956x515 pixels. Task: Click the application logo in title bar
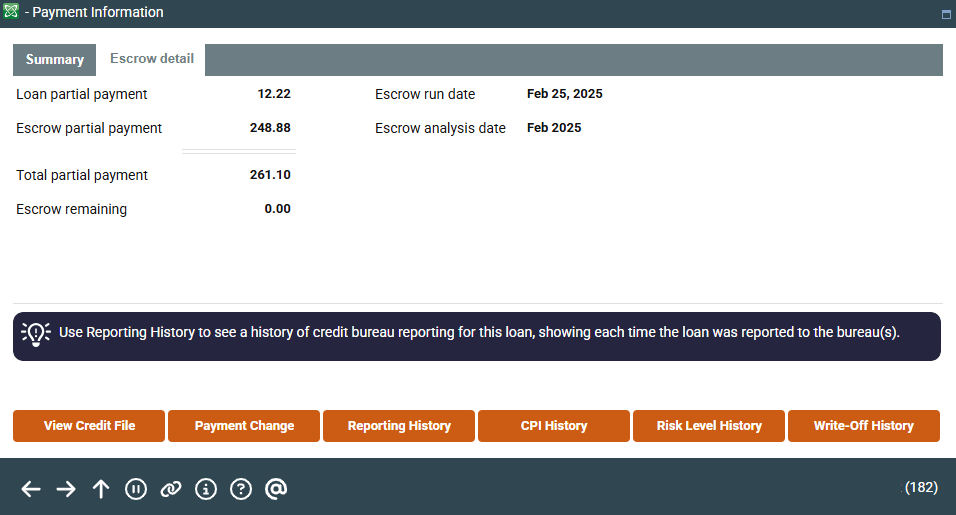(11, 12)
